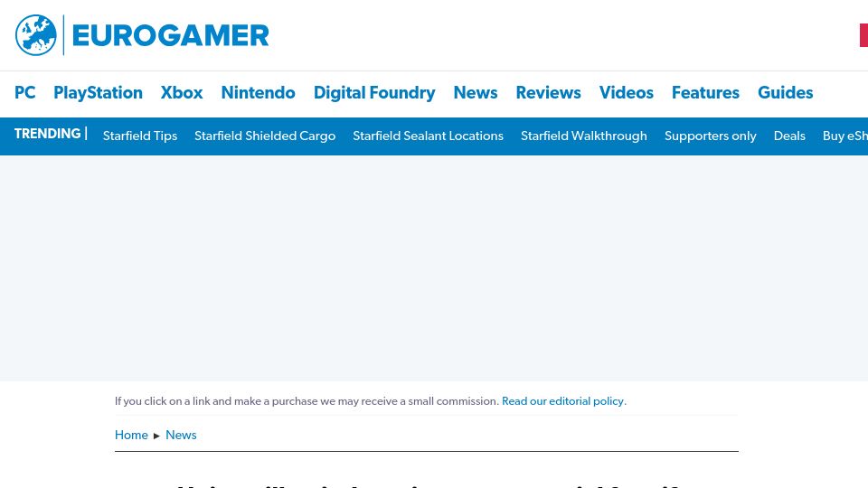
Task: Open the Guides section
Action: click(785, 92)
